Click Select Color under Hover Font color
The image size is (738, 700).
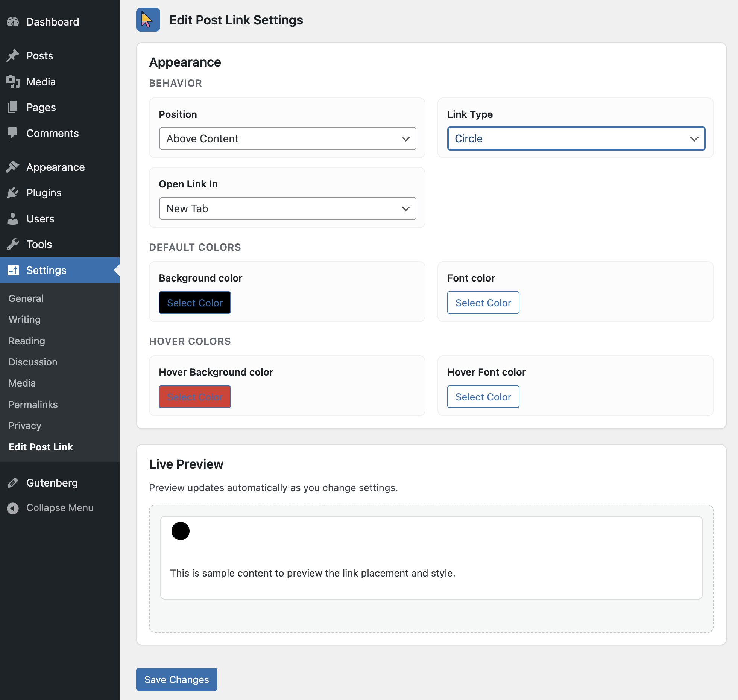pos(483,397)
